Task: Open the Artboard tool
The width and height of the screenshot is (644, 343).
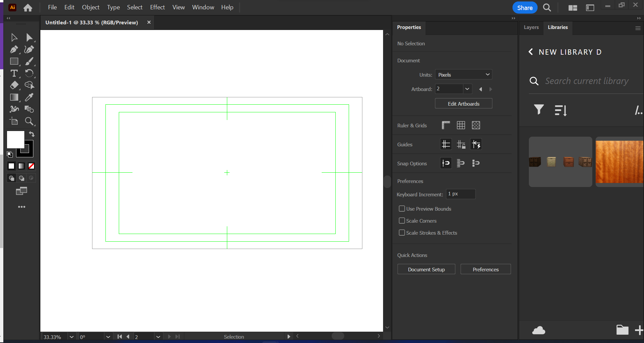Action: pyautogui.click(x=14, y=121)
